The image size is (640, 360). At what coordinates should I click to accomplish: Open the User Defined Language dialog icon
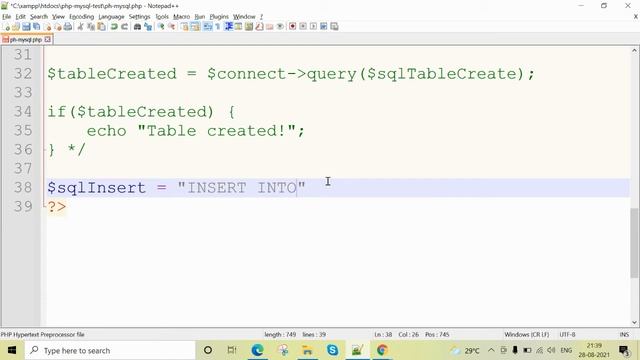pos(238,27)
